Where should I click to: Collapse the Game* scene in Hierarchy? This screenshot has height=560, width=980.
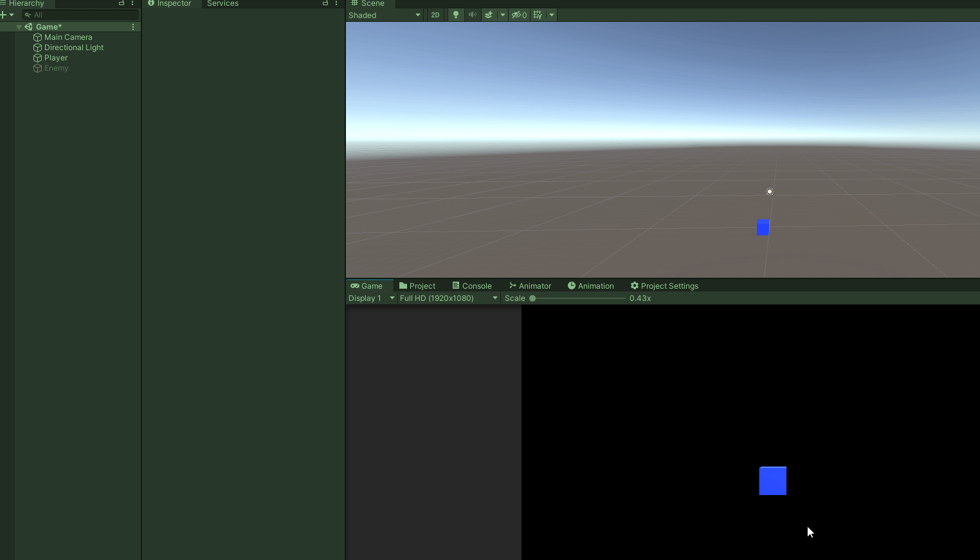tap(19, 26)
